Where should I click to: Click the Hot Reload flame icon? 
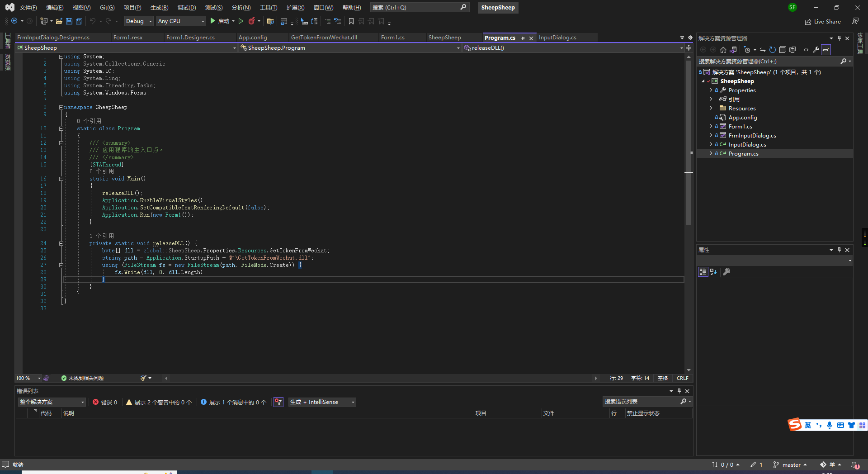tap(252, 21)
